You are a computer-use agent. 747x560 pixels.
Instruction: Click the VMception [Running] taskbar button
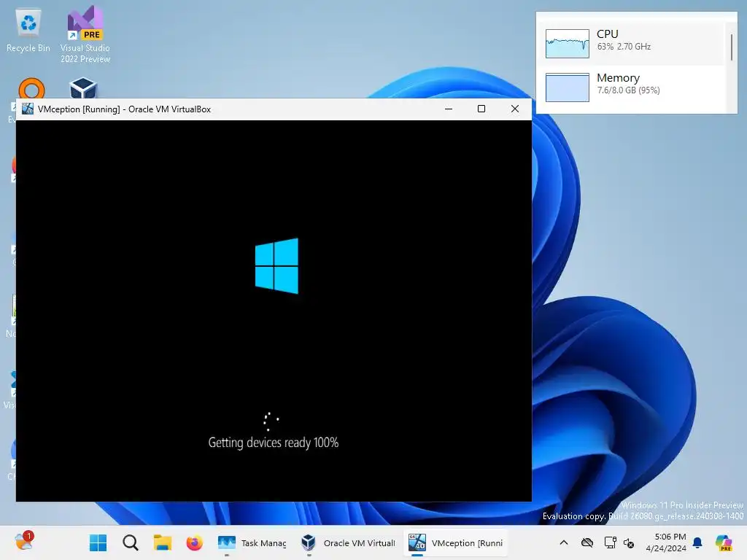[456, 542]
